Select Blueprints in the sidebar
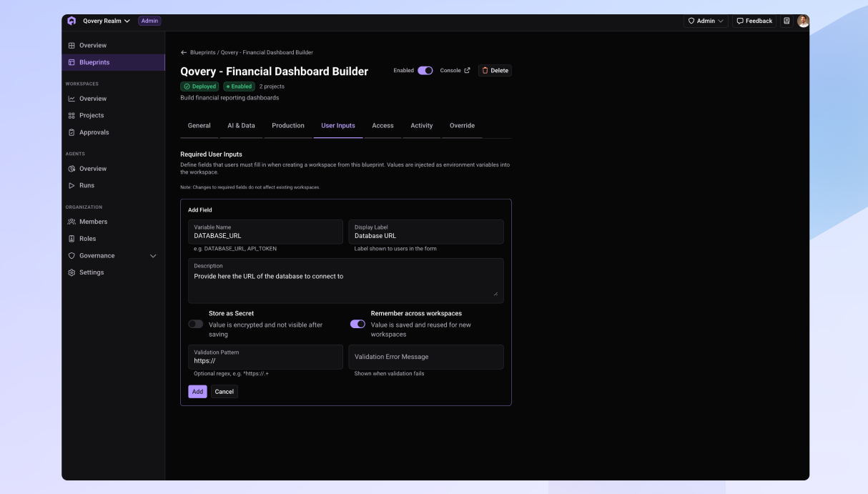The image size is (868, 494). coord(113,62)
